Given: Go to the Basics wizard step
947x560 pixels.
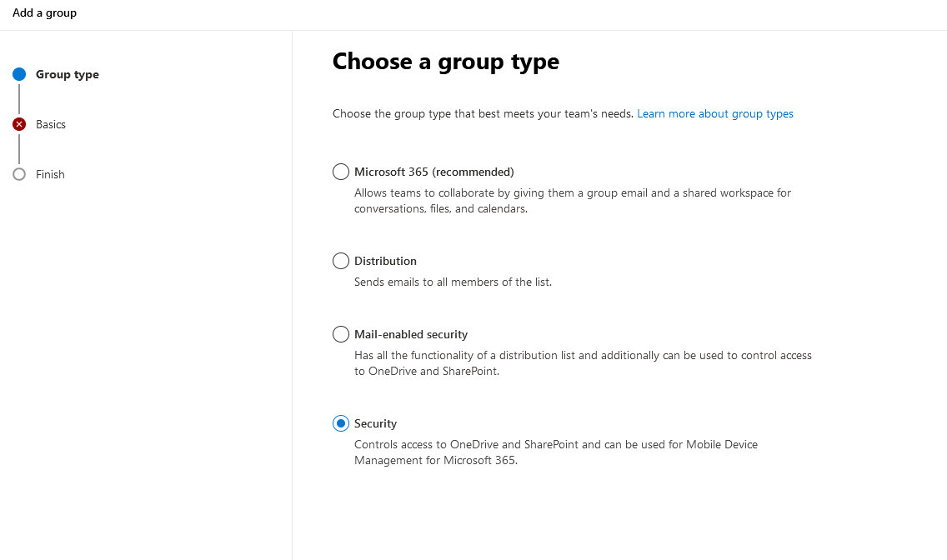Looking at the screenshot, I should [51, 124].
